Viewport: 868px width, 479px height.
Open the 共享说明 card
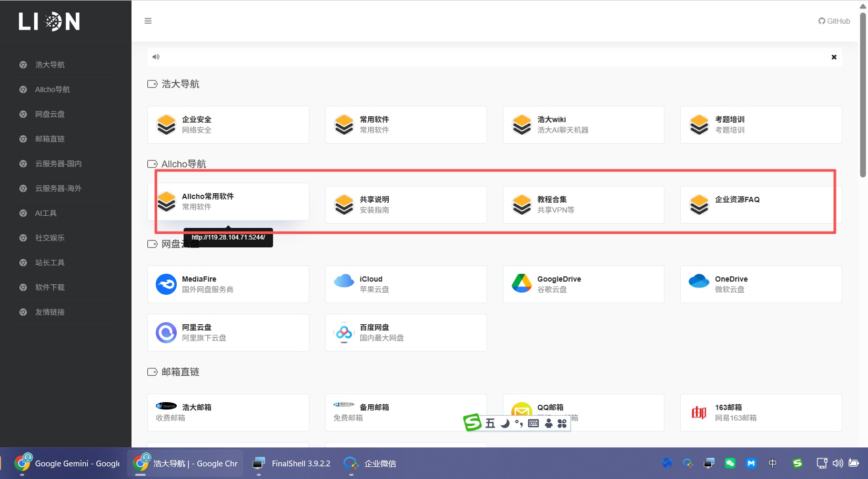click(406, 205)
